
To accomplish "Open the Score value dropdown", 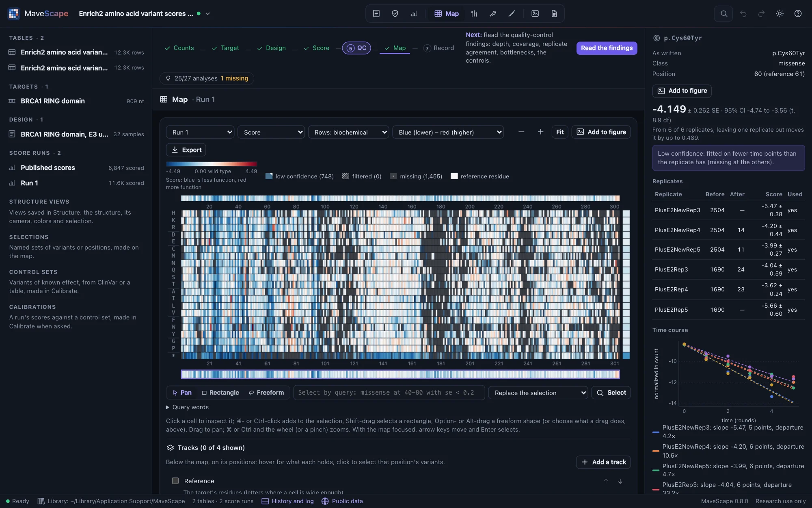I will [271, 132].
